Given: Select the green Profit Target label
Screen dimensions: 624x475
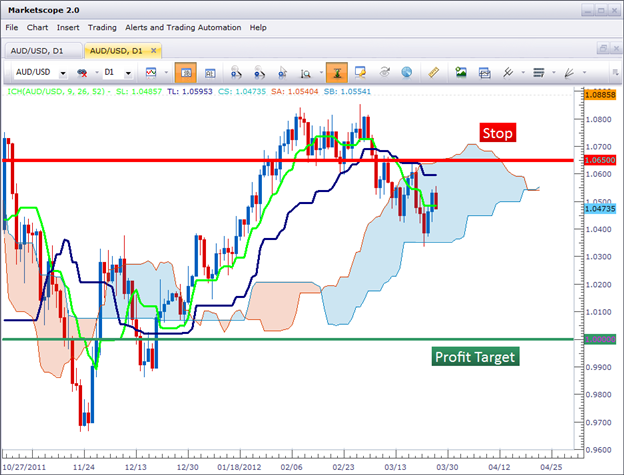Looking at the screenshot, I should [x=475, y=356].
